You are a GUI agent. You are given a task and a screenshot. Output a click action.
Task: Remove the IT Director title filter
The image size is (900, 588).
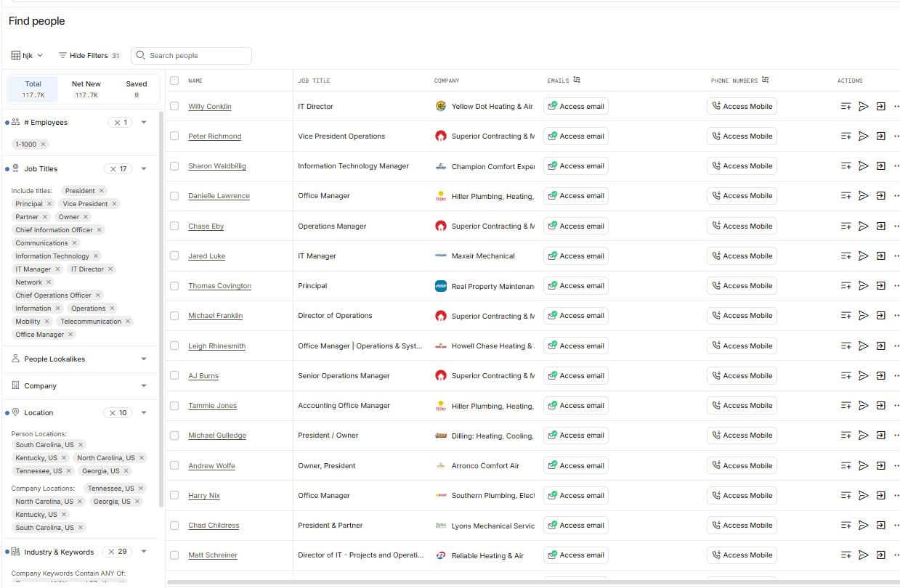pos(110,269)
